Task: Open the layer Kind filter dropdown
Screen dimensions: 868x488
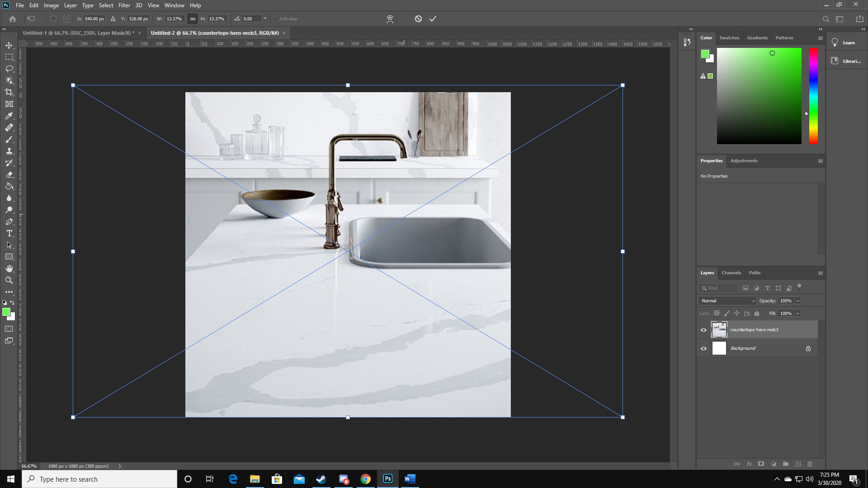Action: click(718, 288)
